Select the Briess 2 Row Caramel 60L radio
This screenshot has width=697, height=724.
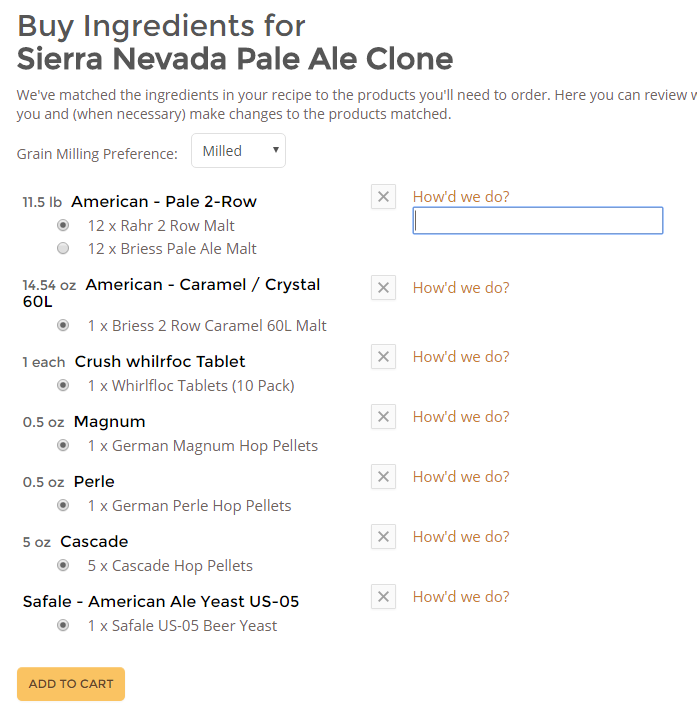[64, 326]
